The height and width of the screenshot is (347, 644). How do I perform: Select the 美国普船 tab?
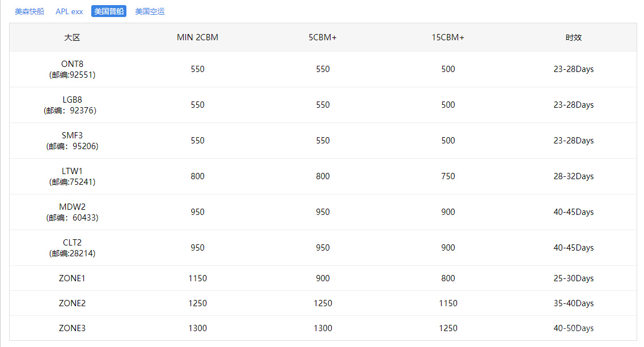[x=109, y=11]
